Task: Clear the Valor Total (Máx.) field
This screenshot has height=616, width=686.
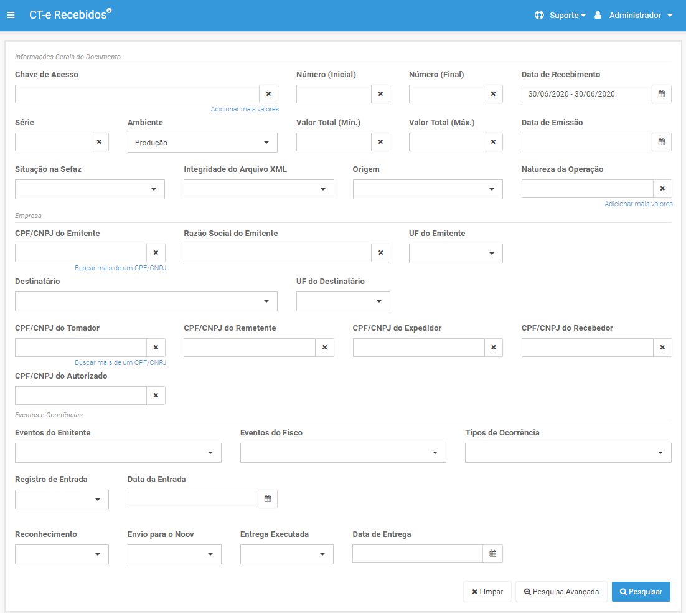Action: tap(493, 142)
